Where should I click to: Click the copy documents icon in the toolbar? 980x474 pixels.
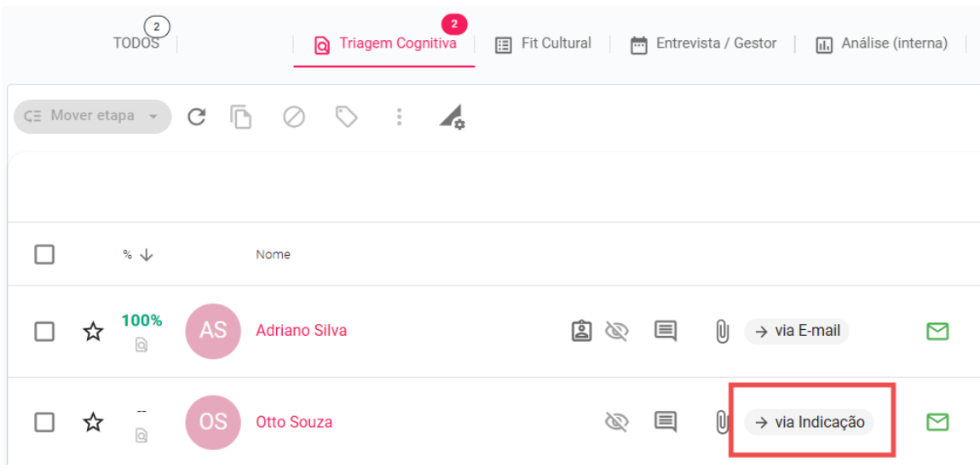[x=240, y=117]
